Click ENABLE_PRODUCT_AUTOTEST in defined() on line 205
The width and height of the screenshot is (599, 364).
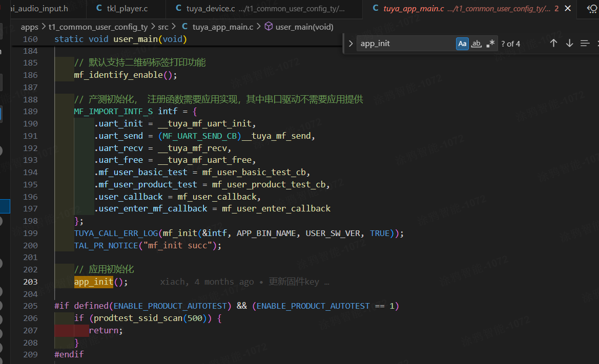pos(170,306)
